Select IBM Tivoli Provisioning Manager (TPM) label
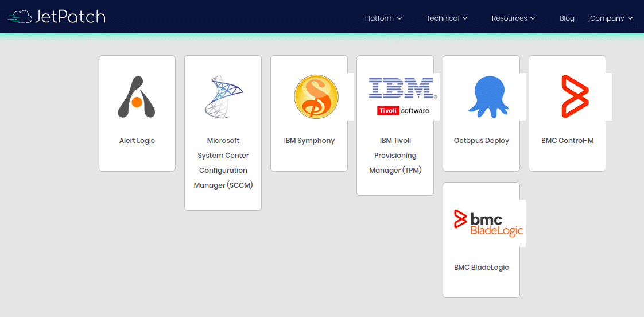The height and width of the screenshot is (317, 644). pyautogui.click(x=395, y=156)
